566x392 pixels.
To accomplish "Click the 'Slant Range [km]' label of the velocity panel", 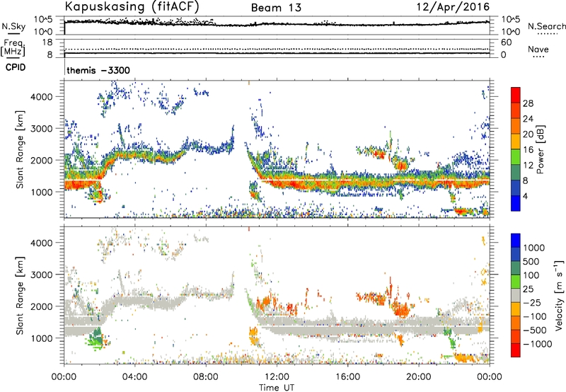I will click(20, 295).
